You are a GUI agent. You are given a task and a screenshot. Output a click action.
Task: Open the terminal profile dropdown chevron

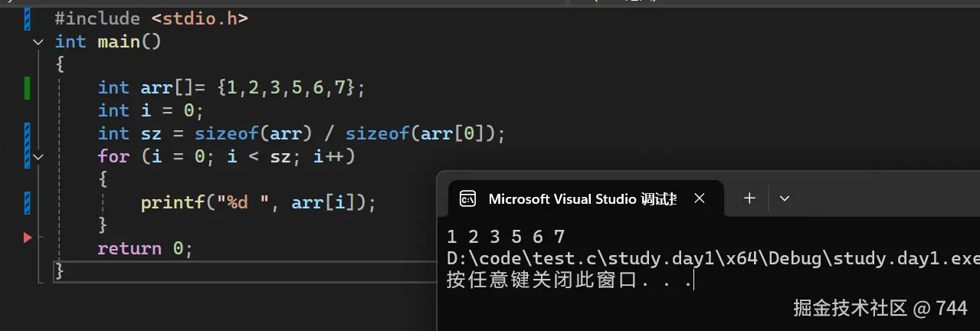[x=784, y=198]
